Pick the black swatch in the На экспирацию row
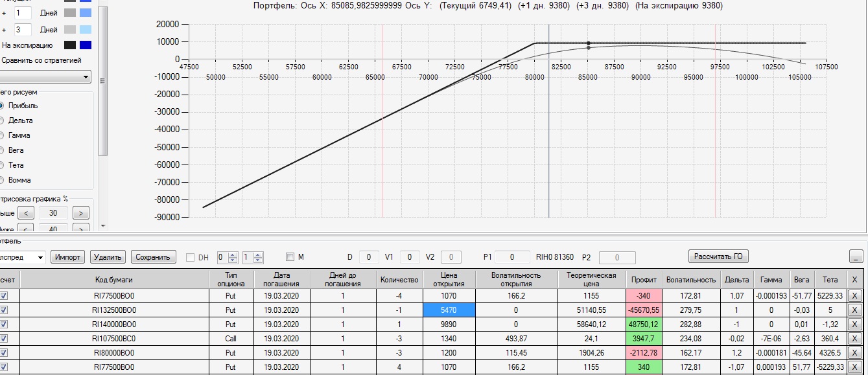 pyautogui.click(x=70, y=45)
